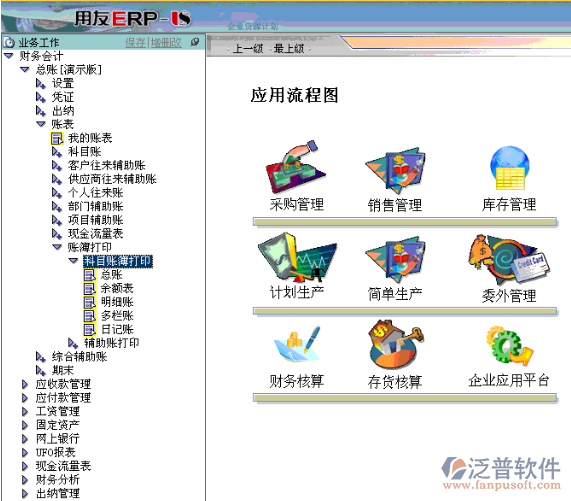Image resolution: width=571 pixels, height=501 pixels.
Task: Expand the 辅助账打印 node arrow
Action: (x=73, y=343)
